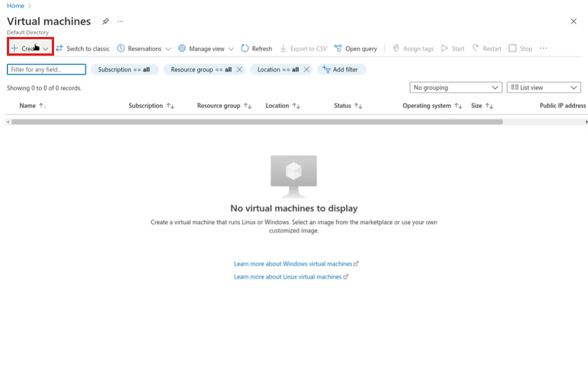Sort by the Name column
The height and width of the screenshot is (369, 588).
pos(33,106)
